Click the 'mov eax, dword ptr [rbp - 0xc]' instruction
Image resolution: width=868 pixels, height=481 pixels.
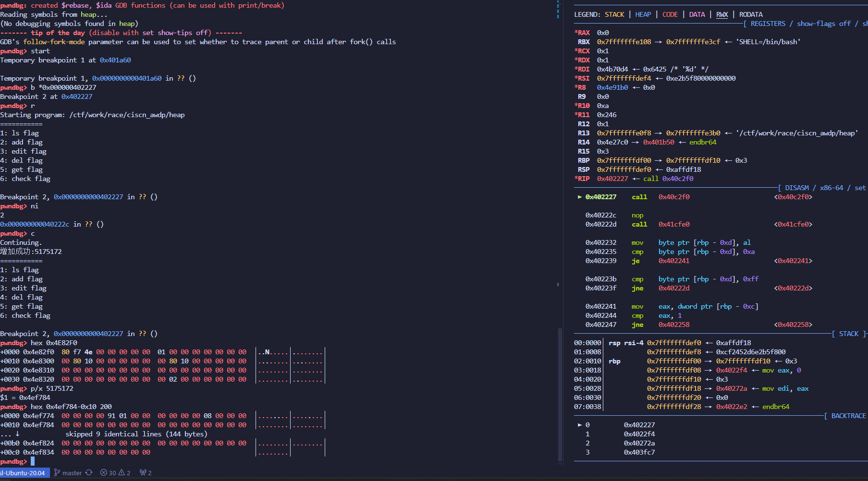tap(695, 306)
